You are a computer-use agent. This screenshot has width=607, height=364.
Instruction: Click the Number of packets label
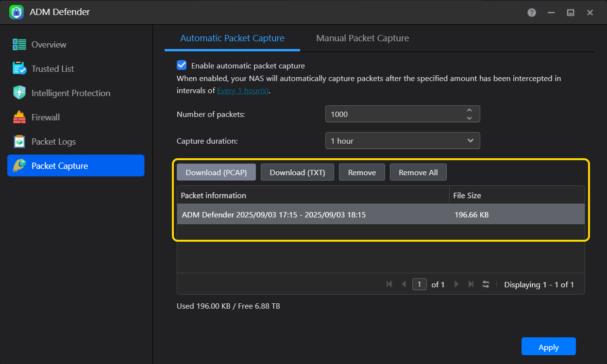[x=211, y=115]
